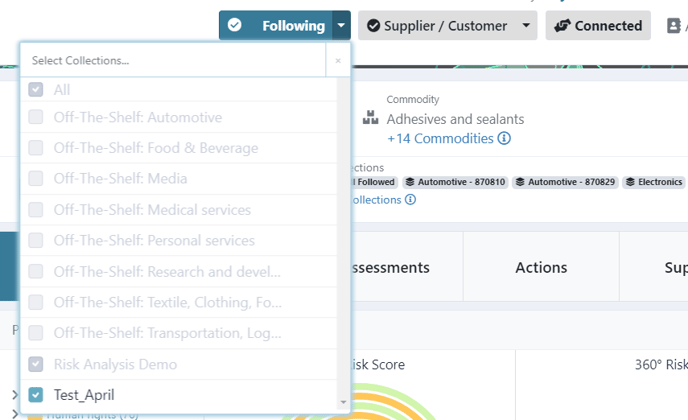Check Off-The-Shelf: Research and devel... option
This screenshot has width=688, height=420.
36,272
